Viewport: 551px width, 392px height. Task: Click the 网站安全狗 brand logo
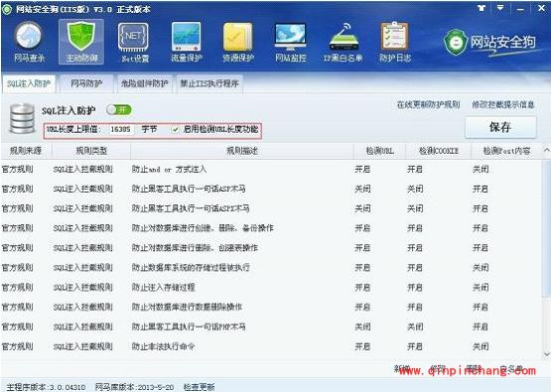[x=489, y=43]
